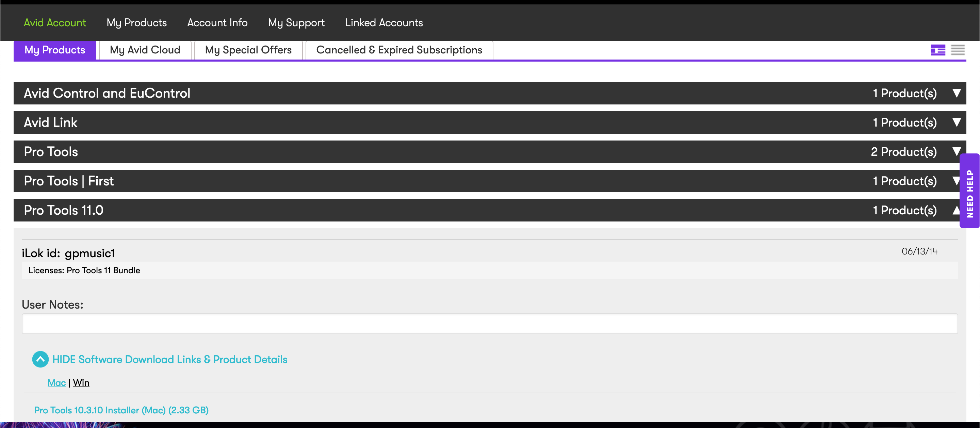Screen dimensions: 980x428
Task: Click the 06/13/14 date
Action: point(919,251)
